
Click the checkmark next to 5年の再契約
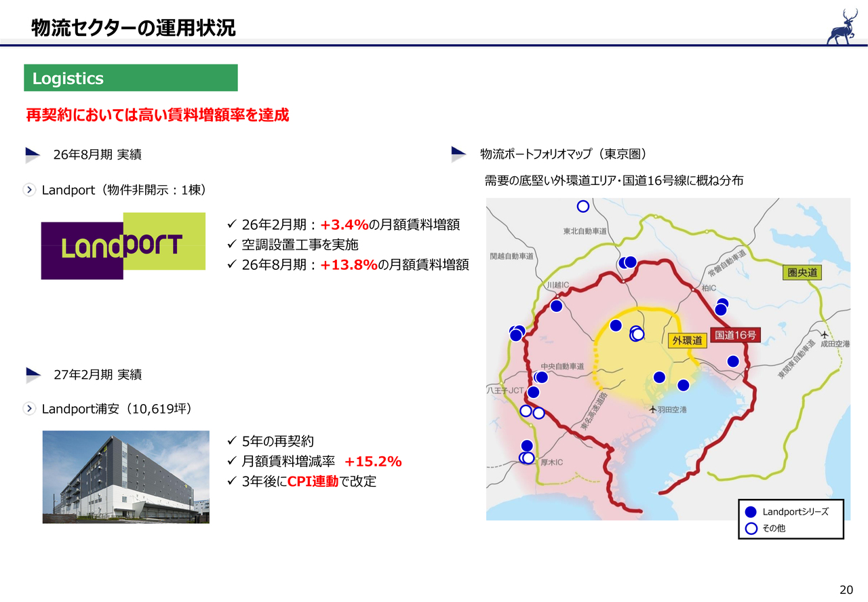[x=232, y=441]
